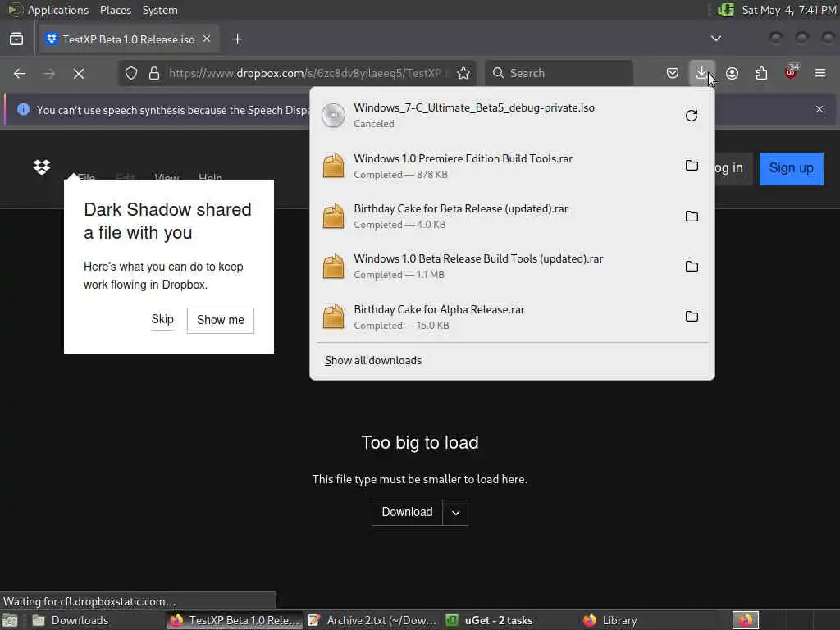Click the Download button under Too big to load

click(407, 512)
